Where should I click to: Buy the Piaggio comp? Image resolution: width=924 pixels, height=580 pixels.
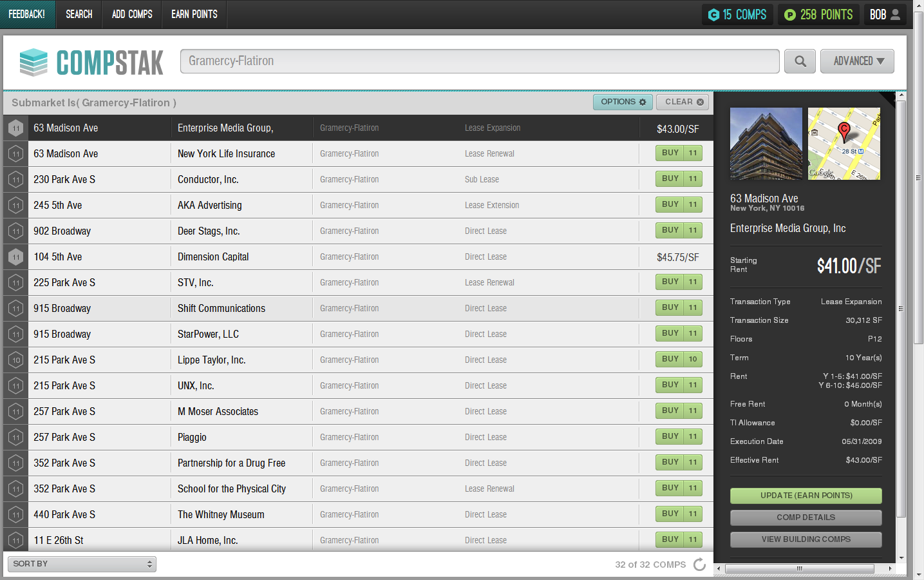click(x=679, y=437)
